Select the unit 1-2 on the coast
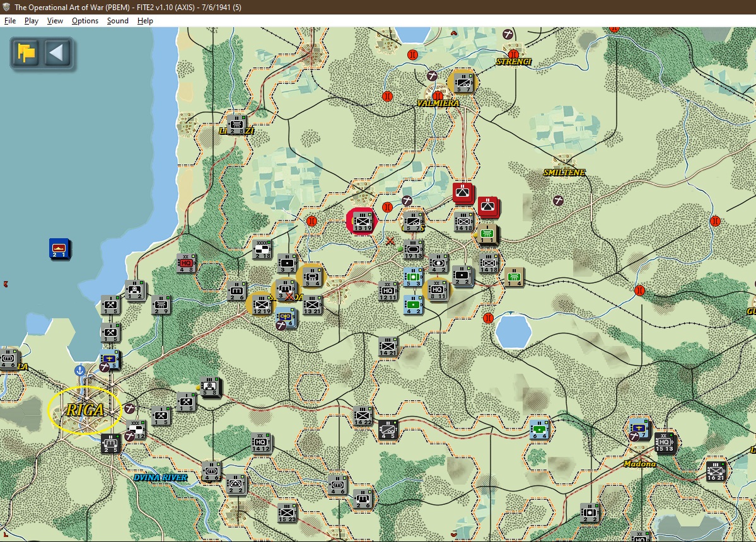 click(x=135, y=291)
